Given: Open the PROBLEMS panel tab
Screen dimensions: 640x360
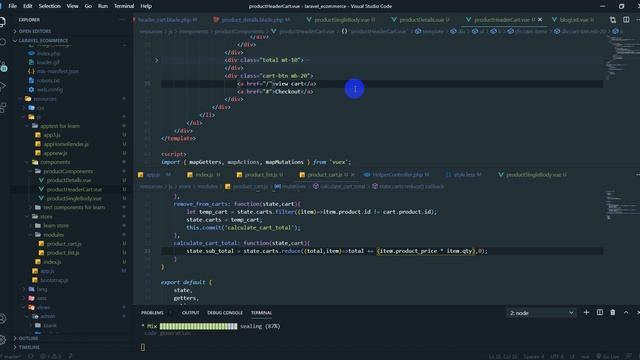Looking at the screenshot, I should (x=152, y=313).
